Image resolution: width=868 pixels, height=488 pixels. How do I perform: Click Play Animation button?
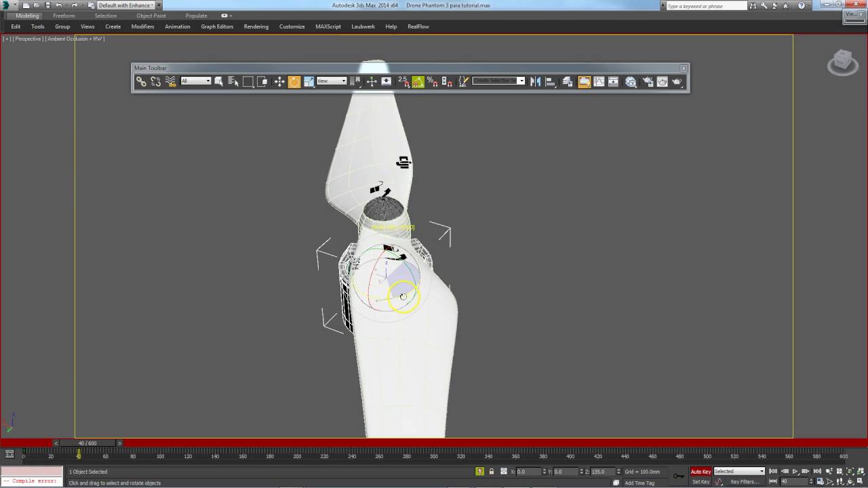tap(795, 471)
